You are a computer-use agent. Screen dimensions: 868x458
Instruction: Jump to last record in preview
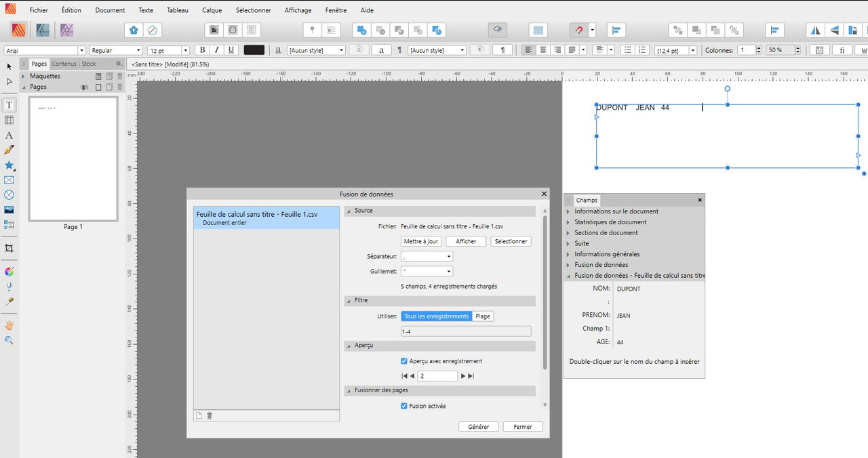click(x=471, y=376)
